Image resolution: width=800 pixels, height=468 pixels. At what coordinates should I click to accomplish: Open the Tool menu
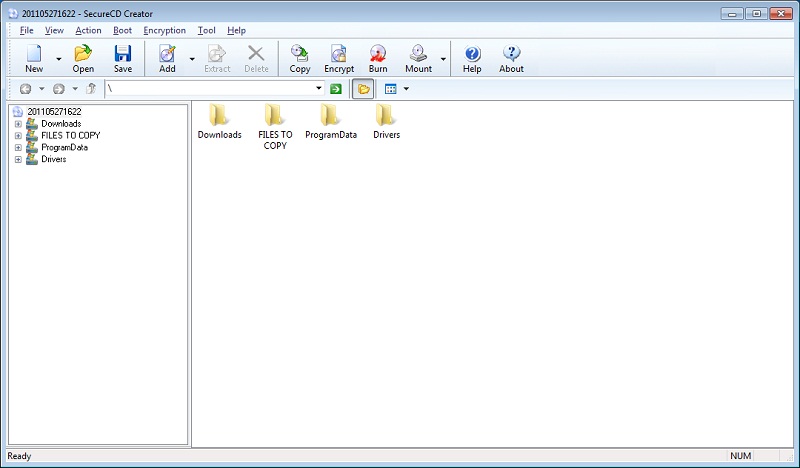[207, 30]
